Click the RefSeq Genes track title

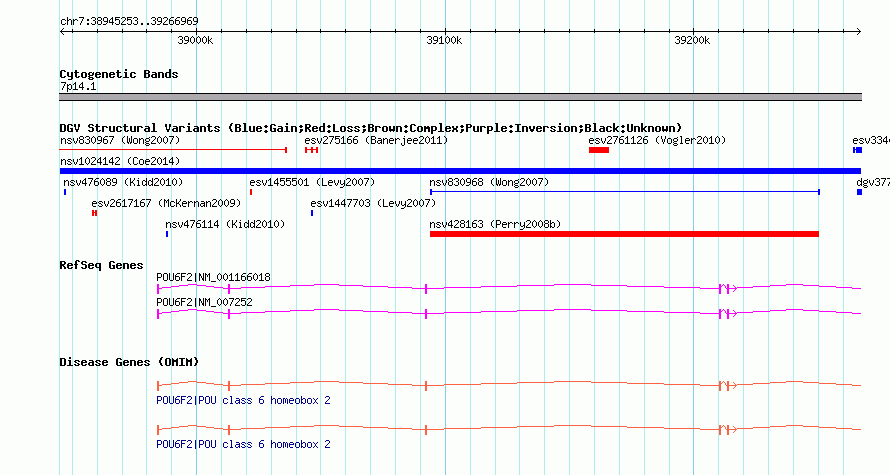click(101, 265)
